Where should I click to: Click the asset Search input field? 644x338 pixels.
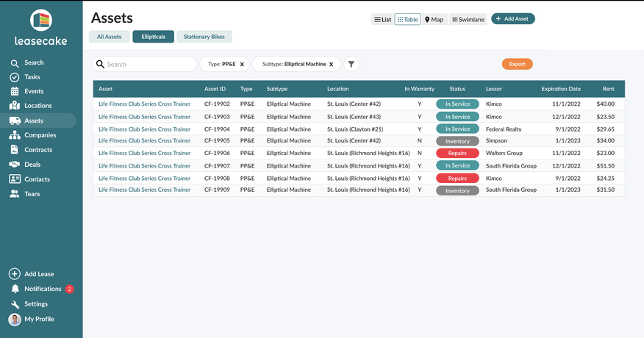pyautogui.click(x=144, y=65)
